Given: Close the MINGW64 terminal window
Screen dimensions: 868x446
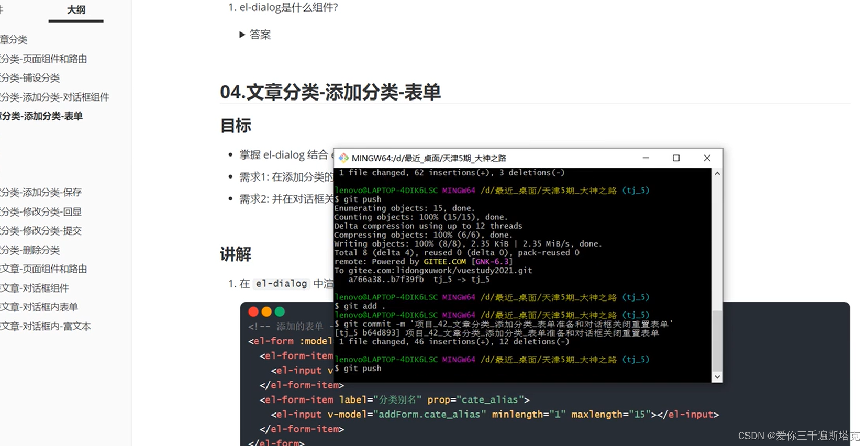Looking at the screenshot, I should click(707, 158).
